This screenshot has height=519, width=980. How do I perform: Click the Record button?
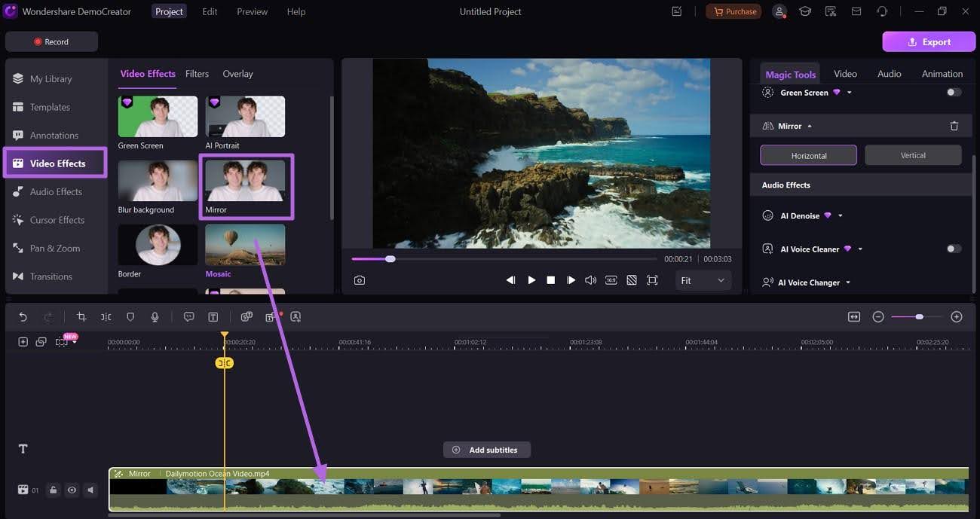[51, 41]
